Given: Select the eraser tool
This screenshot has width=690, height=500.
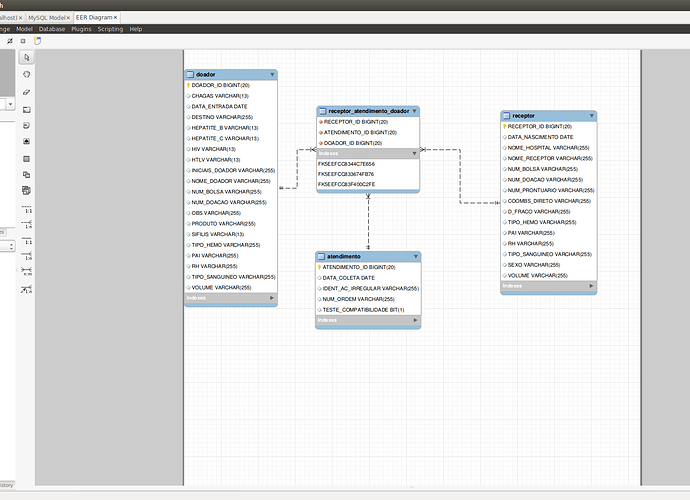Looking at the screenshot, I should tap(27, 91).
